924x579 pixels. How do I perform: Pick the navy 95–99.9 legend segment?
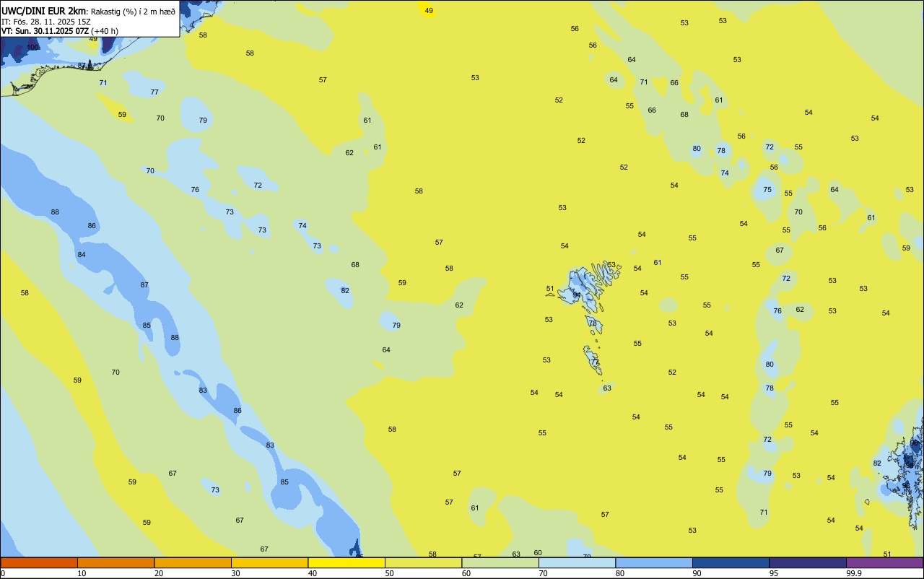pos(808,562)
